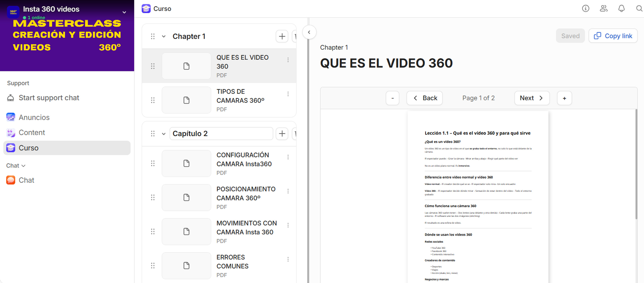The image size is (644, 283).
Task: Edit the Capítulo 2 title field
Action: [x=221, y=133]
